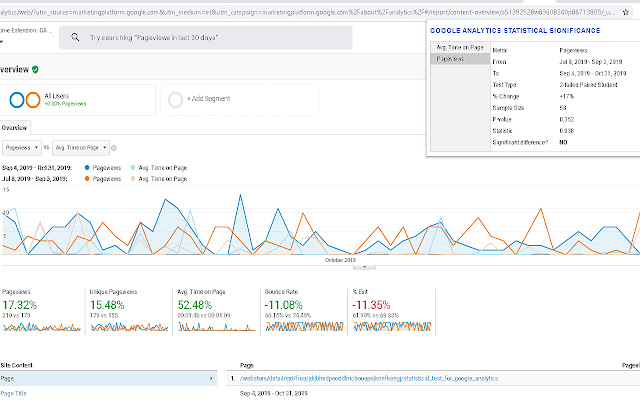Click the Sample Size value 58
The width and height of the screenshot is (640, 400).
coord(563,108)
